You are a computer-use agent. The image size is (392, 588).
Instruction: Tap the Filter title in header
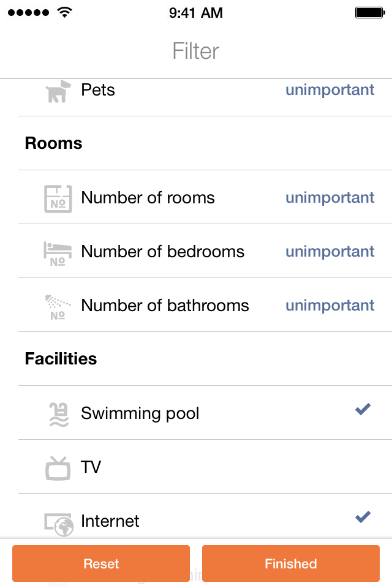[x=195, y=51]
